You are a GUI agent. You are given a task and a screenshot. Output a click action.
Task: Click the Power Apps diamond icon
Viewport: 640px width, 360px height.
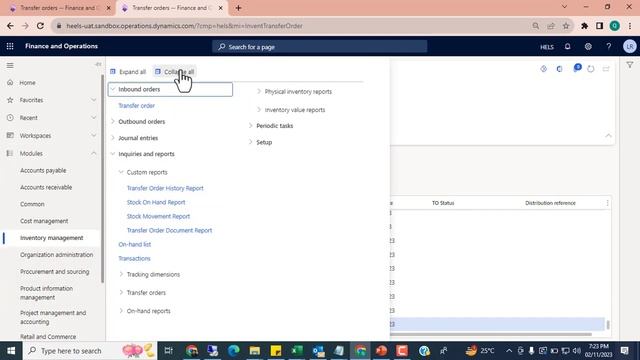click(x=543, y=69)
